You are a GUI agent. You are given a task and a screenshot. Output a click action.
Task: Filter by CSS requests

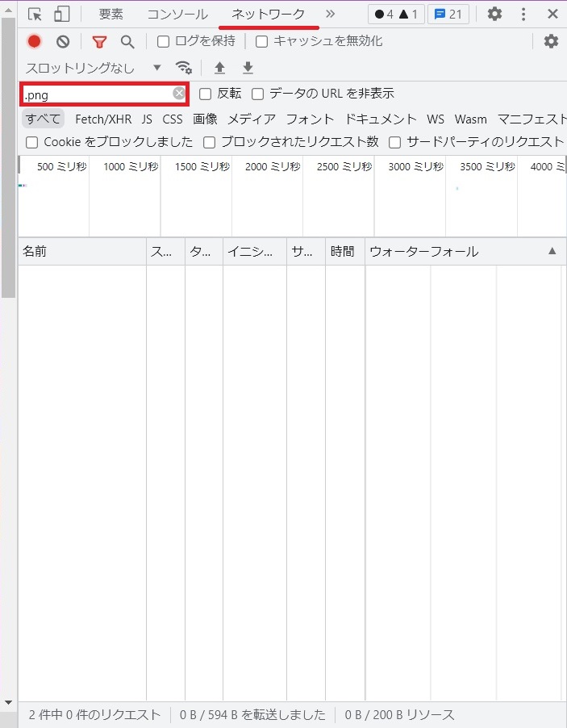coord(173,119)
